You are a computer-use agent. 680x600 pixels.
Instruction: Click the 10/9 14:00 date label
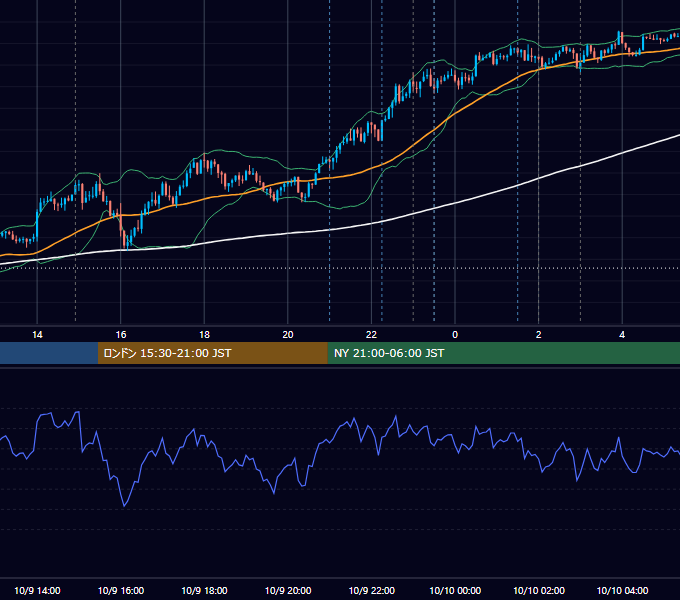click(37, 590)
